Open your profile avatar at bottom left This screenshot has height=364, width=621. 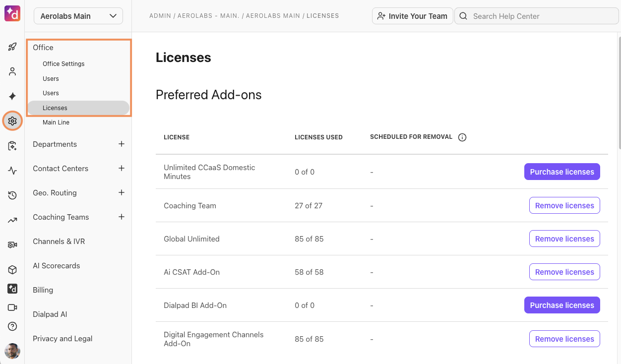[12, 352]
